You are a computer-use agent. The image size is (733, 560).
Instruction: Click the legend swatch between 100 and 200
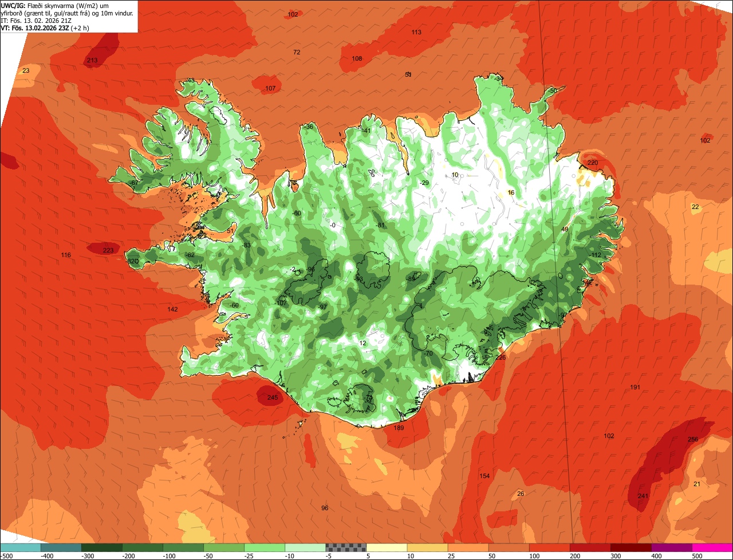[549, 547]
